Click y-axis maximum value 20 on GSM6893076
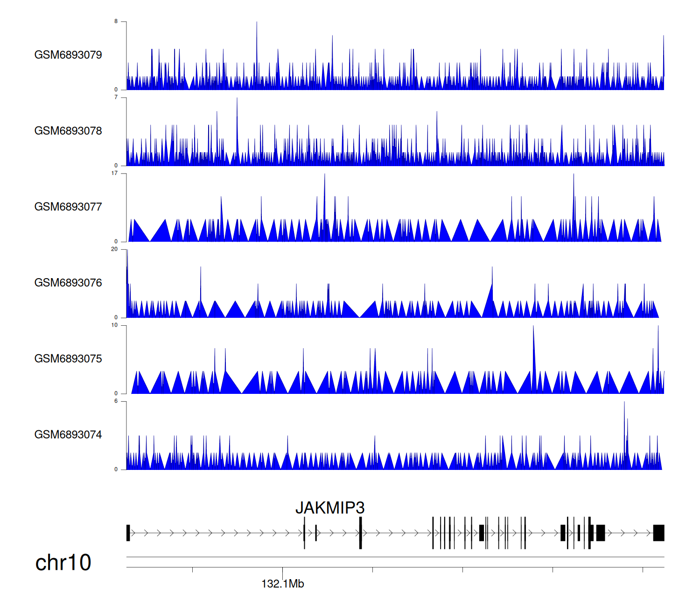This screenshot has width=700, height=616. [114, 249]
